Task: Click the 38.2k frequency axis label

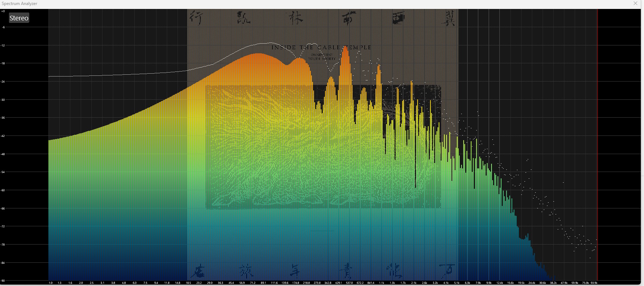Action: [x=553, y=283]
